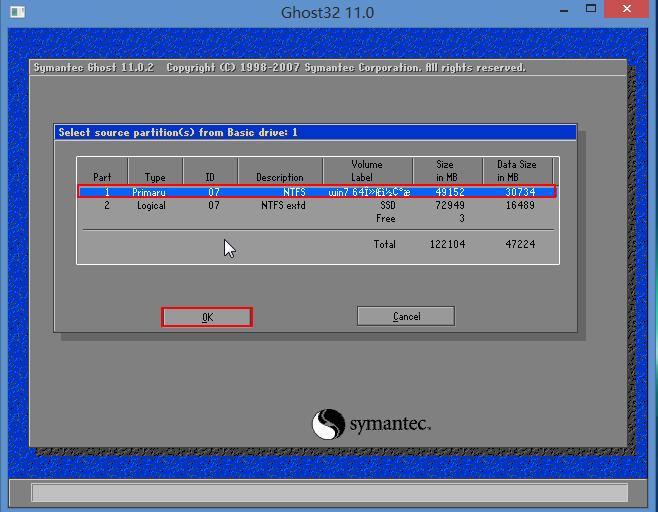Select partition 1 Primary NTFS row
The width and height of the screenshot is (658, 512).
(317, 192)
